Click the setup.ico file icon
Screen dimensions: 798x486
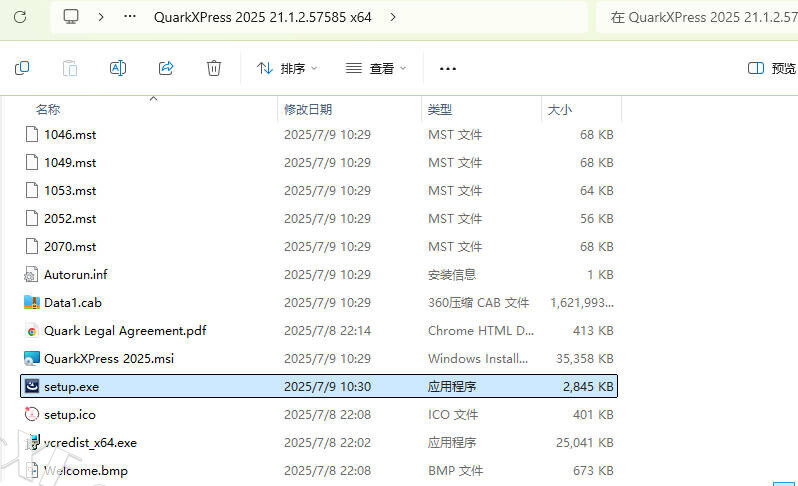tap(32, 414)
